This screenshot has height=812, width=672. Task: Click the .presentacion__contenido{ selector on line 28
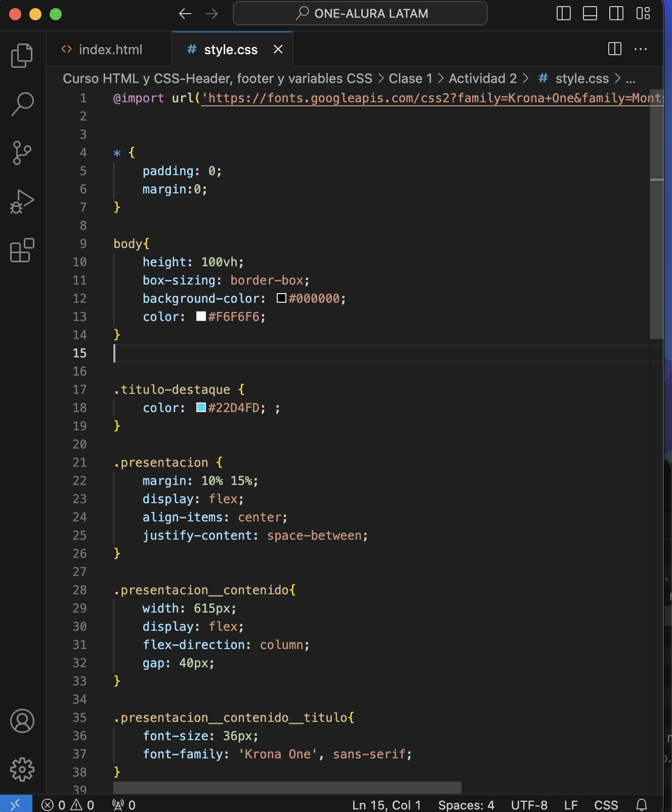204,590
